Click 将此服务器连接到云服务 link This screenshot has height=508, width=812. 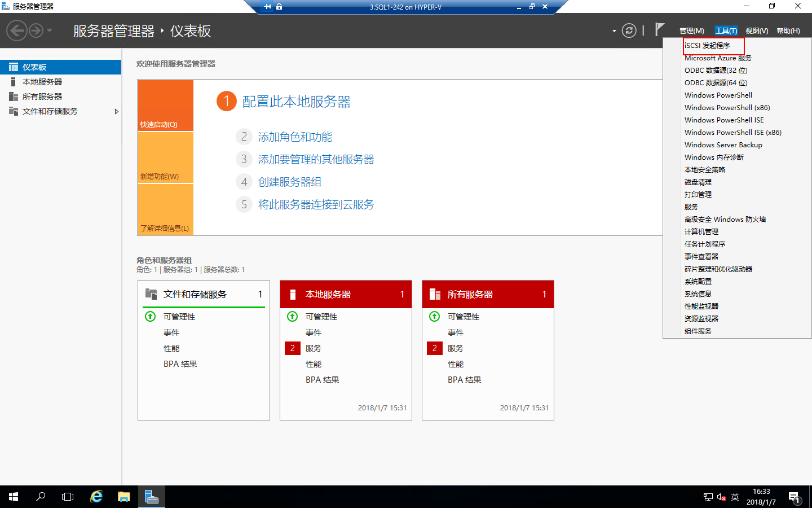[316, 205]
